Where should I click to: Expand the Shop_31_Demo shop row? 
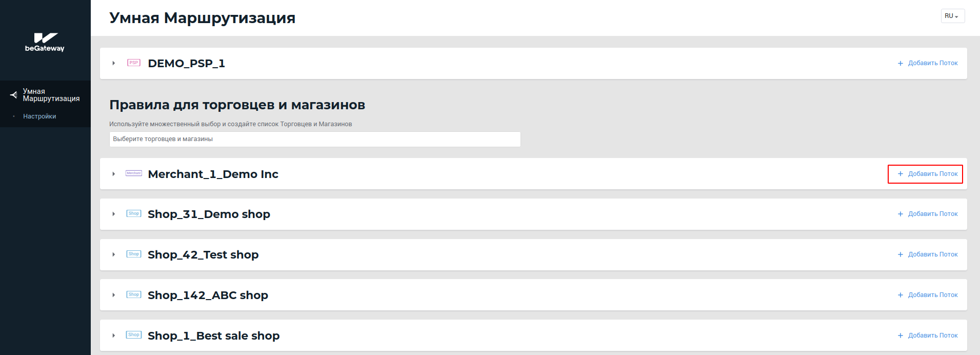pos(114,214)
